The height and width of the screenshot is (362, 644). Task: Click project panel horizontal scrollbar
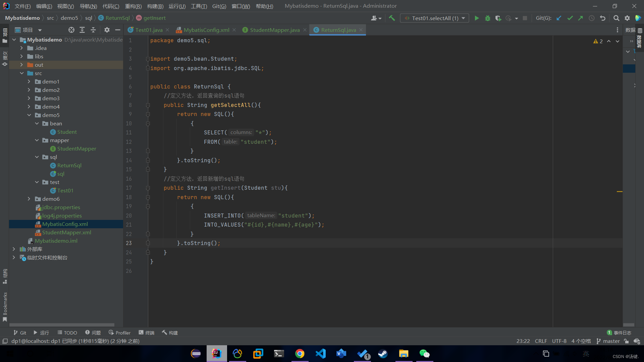(x=62, y=325)
